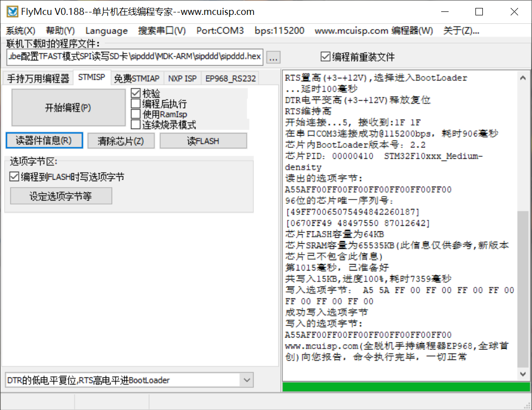Open 设定选项字节等 option bytes settings
The width and height of the screenshot is (532, 410).
[x=61, y=196]
